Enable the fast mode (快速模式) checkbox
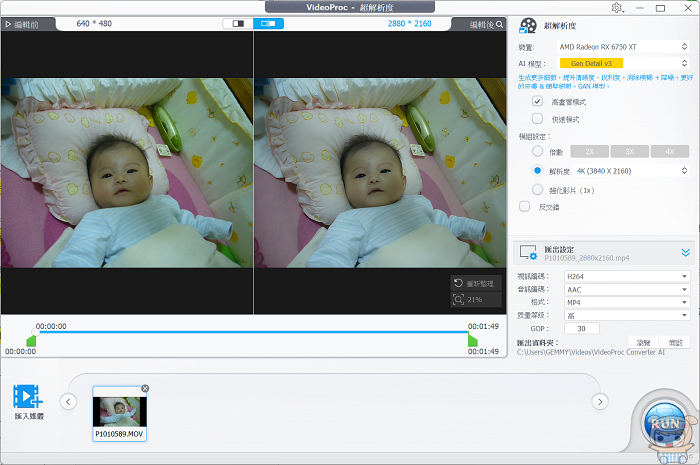The image size is (700, 465). click(538, 118)
